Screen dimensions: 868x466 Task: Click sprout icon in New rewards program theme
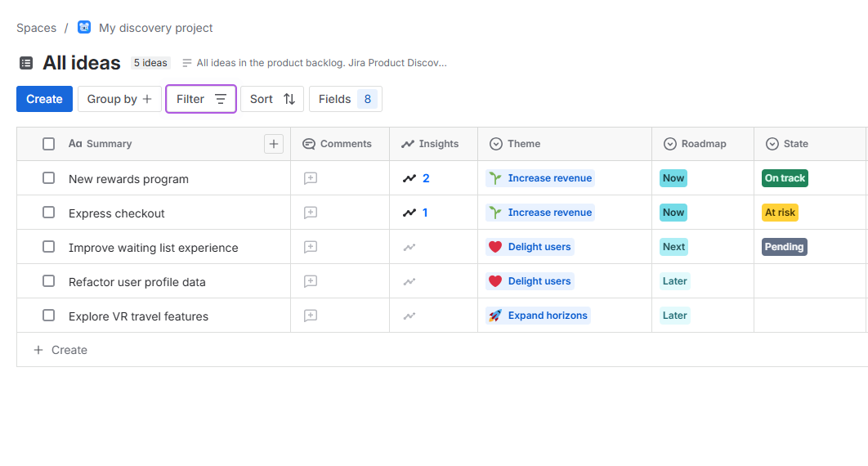(x=495, y=178)
